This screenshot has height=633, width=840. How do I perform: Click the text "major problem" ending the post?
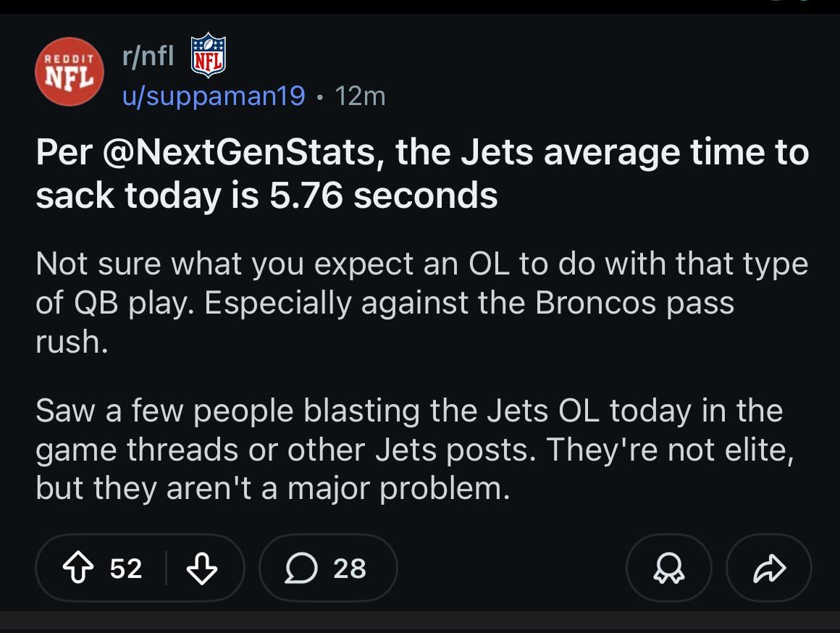point(398,488)
